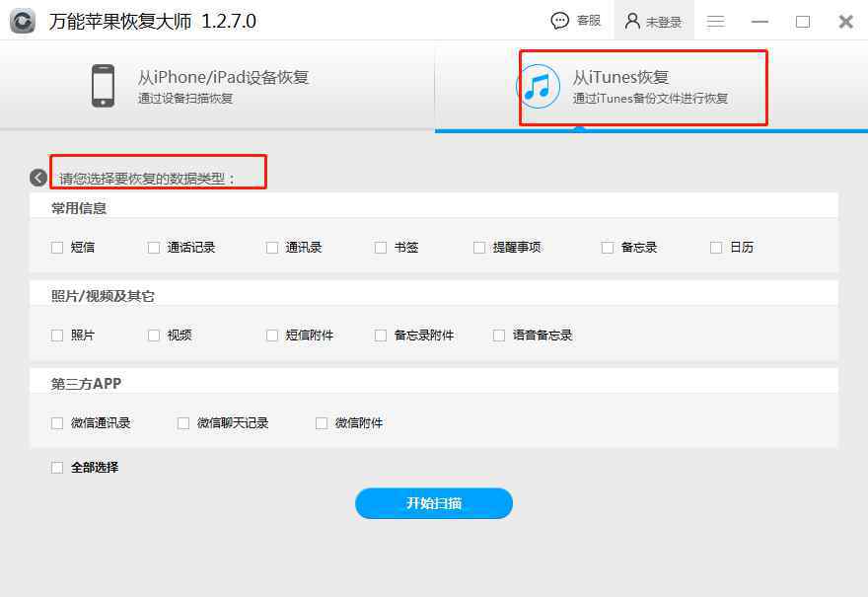
Task: Click the 第三方APP section heading
Action: [86, 384]
